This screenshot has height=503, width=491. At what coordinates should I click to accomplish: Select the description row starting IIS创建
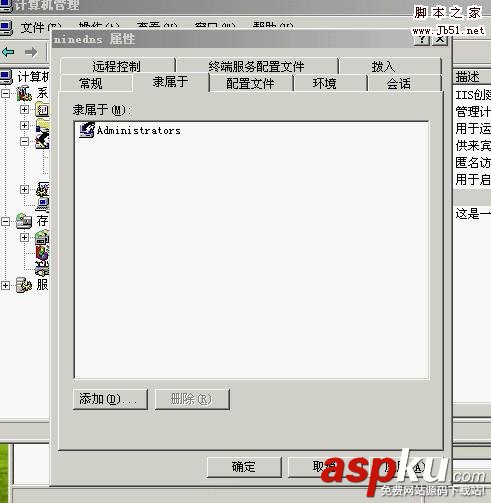tap(473, 95)
